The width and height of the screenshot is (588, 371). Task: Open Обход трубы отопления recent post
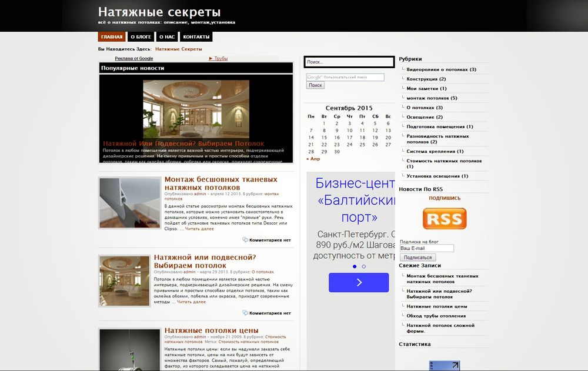tap(436, 316)
